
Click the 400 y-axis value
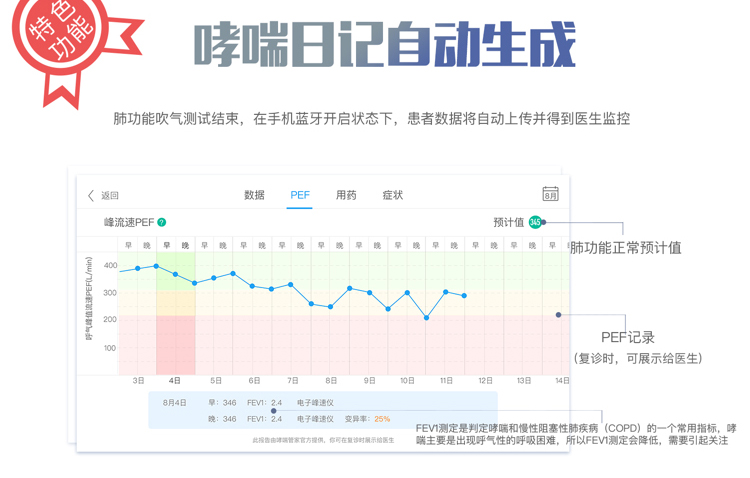(x=110, y=266)
